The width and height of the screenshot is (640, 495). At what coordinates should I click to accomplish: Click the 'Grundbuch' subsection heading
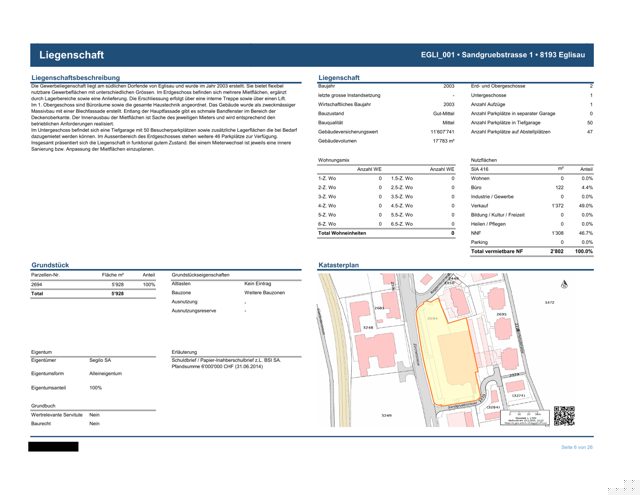[x=43, y=406]
